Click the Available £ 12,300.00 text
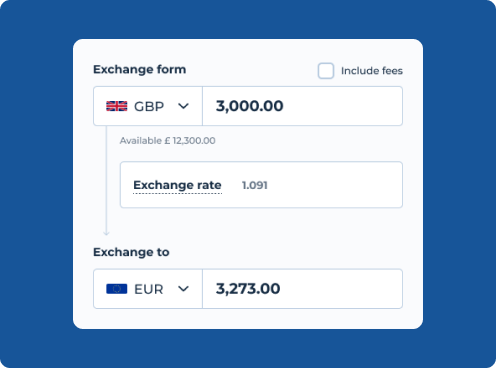The height and width of the screenshot is (368, 496). [167, 141]
